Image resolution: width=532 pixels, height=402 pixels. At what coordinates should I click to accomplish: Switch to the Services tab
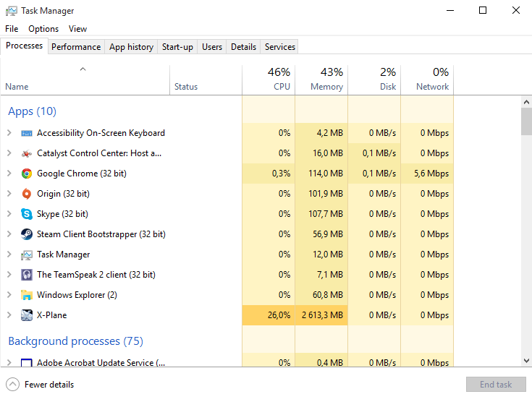click(x=280, y=47)
